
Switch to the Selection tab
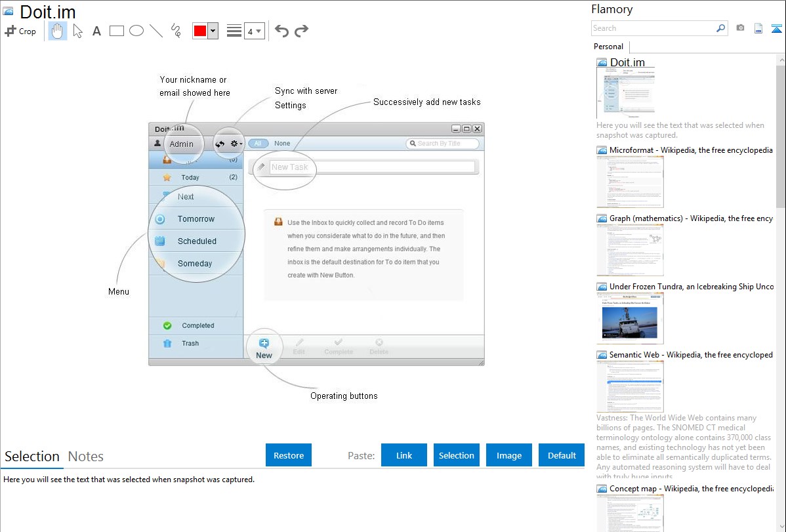[x=32, y=457]
